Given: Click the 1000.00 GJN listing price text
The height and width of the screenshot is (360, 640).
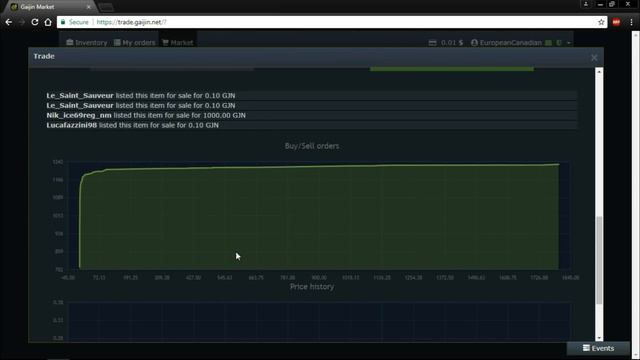Looking at the screenshot, I should pos(224,116).
